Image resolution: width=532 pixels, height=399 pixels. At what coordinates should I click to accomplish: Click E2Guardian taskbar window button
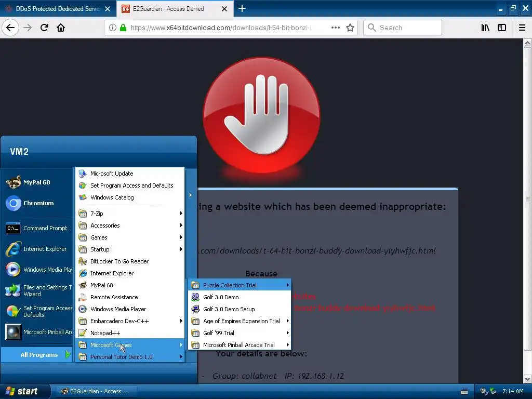pyautogui.click(x=95, y=392)
